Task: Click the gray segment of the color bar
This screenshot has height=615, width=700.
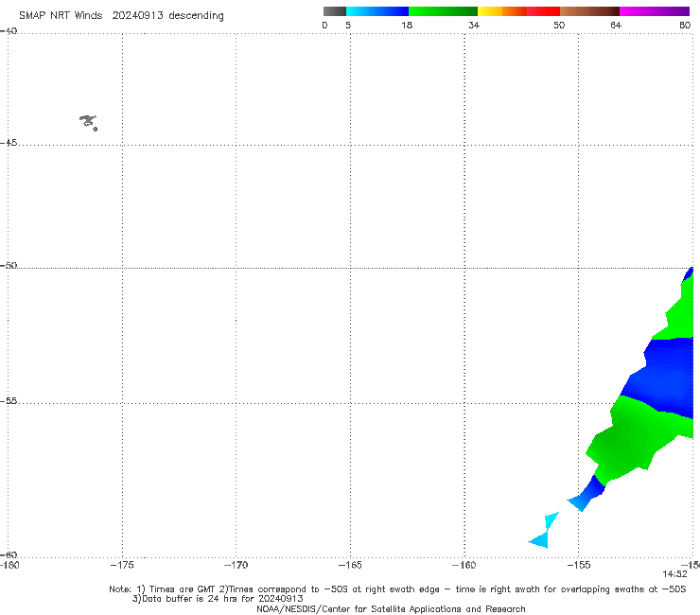Action: [x=335, y=11]
